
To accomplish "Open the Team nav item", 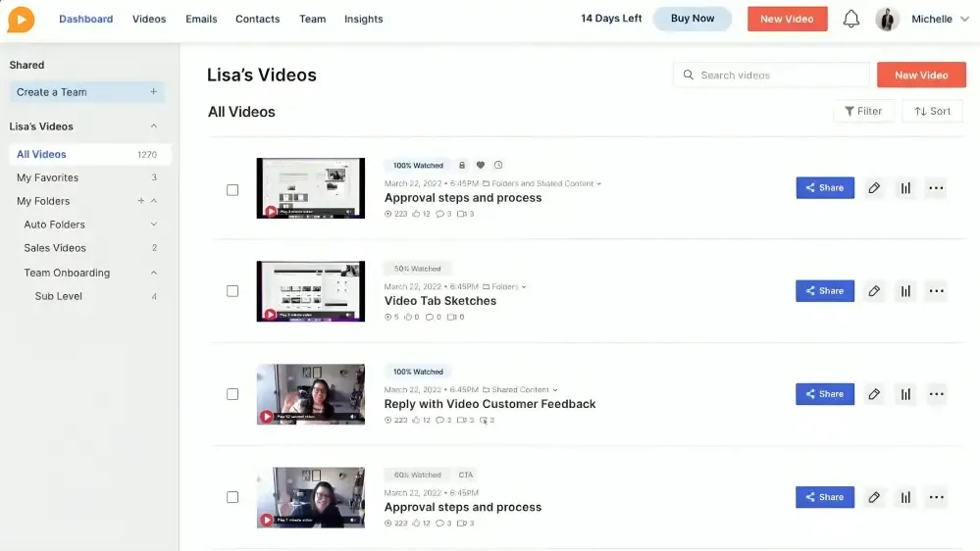I will (x=313, y=20).
